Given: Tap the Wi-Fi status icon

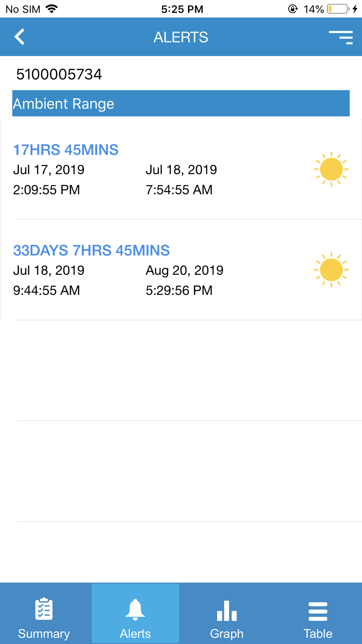Looking at the screenshot, I should click(52, 9).
